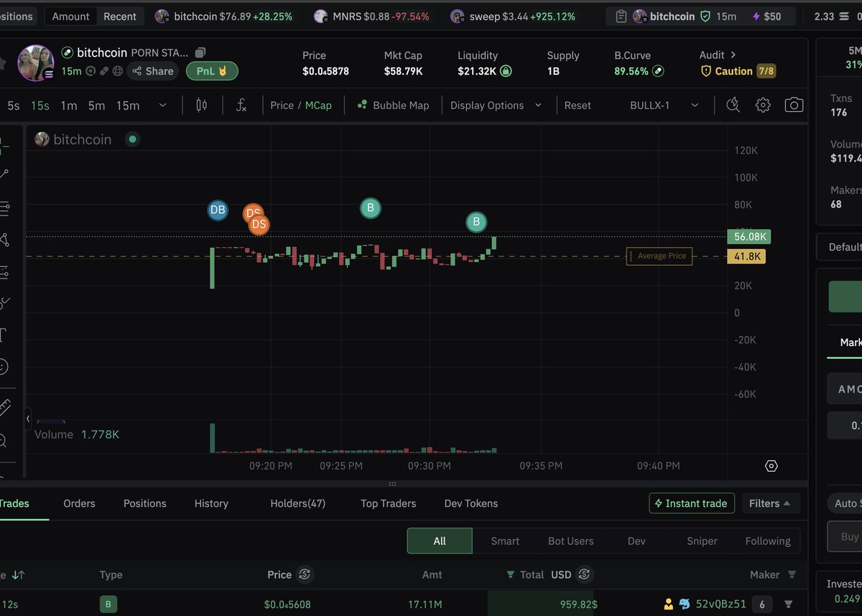The height and width of the screenshot is (616, 862).
Task: Enable Instant trade
Action: 692,503
